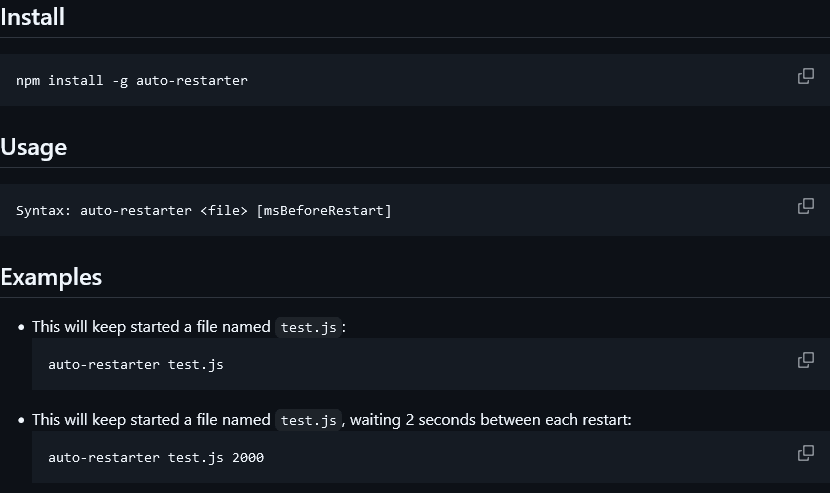Copy the npm install command
The image size is (830, 493).
coord(806,76)
